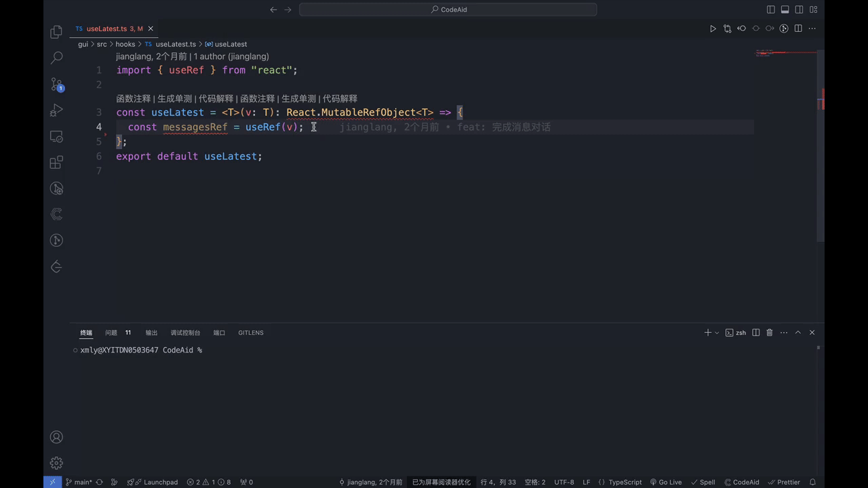Screen dimensions: 868x488
Task: Open notifications bell in status bar
Action: (812, 482)
